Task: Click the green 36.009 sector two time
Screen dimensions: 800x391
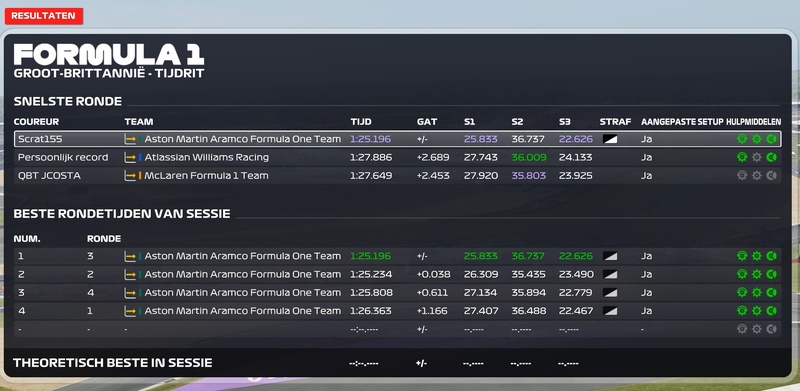Action: coord(529,157)
